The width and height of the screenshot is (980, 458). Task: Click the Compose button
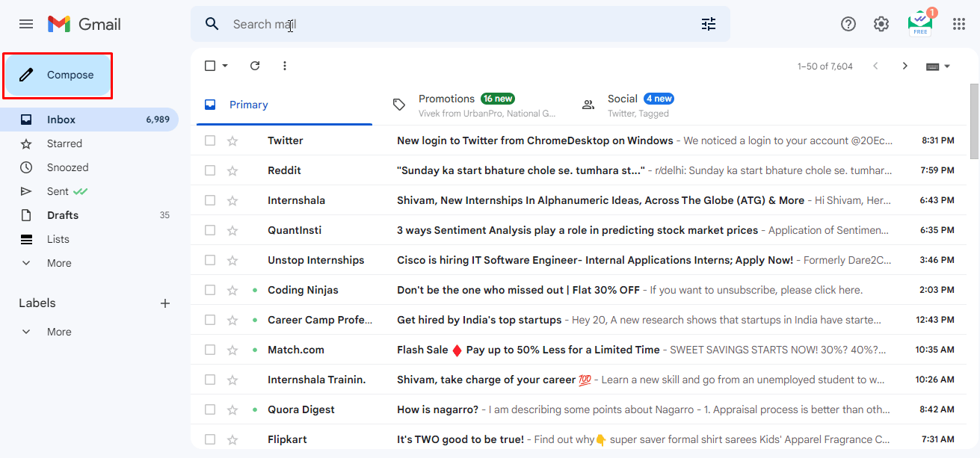[x=58, y=75]
